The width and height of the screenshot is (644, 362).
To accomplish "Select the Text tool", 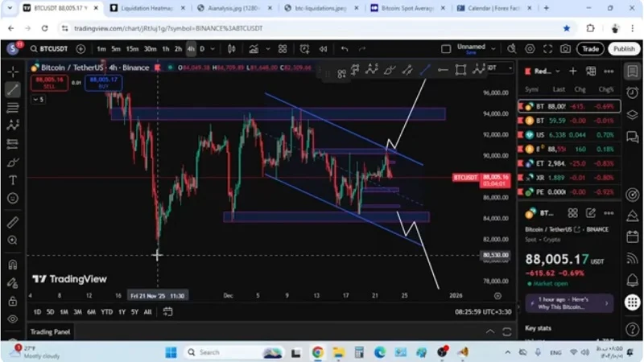I will [13, 179].
